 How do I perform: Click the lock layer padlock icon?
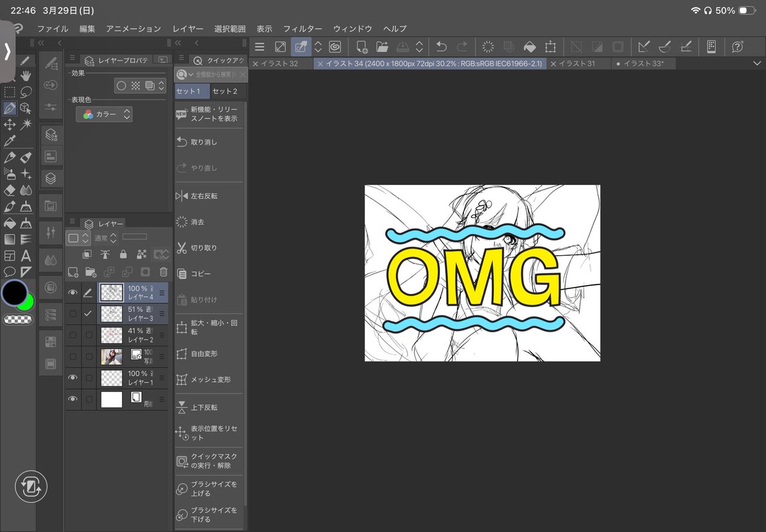click(x=123, y=254)
